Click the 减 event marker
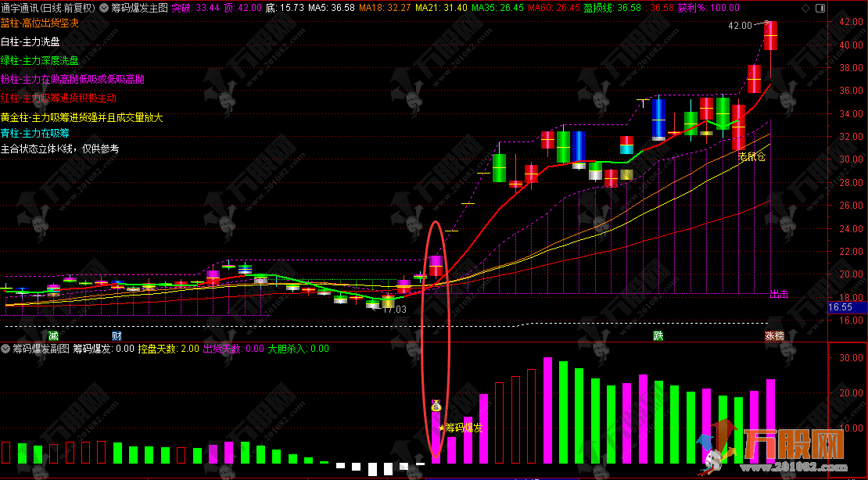868x480 pixels. [x=52, y=335]
